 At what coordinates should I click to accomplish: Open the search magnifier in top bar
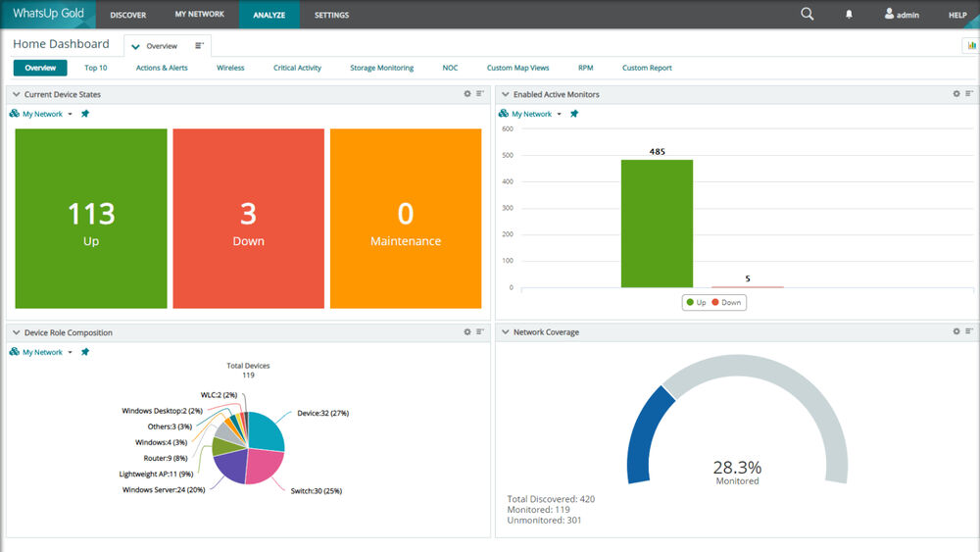point(807,14)
